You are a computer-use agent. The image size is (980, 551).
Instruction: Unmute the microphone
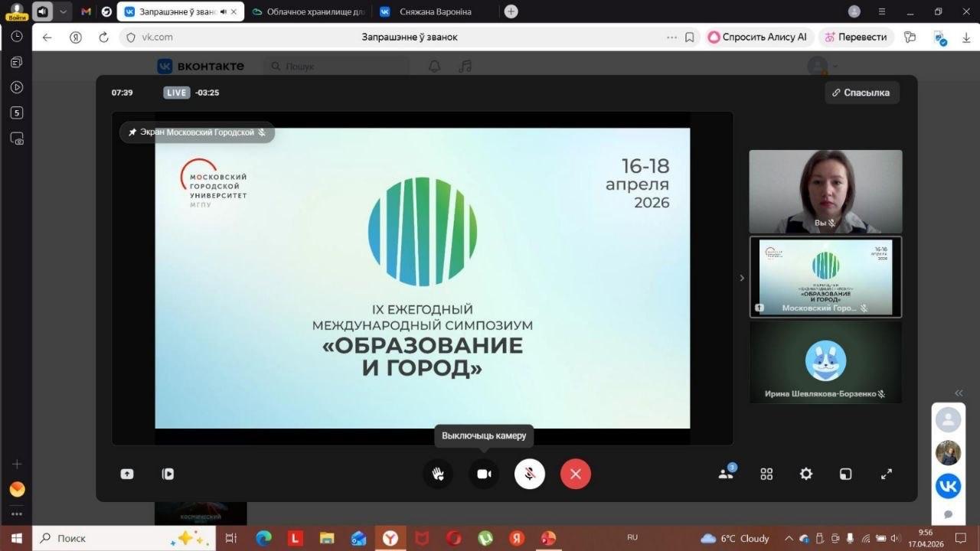tap(530, 474)
